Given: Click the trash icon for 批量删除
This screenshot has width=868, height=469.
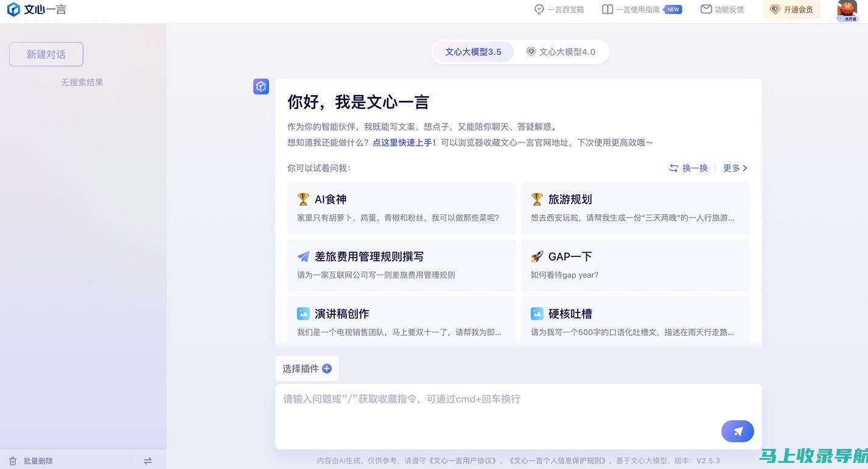Looking at the screenshot, I should point(13,461).
